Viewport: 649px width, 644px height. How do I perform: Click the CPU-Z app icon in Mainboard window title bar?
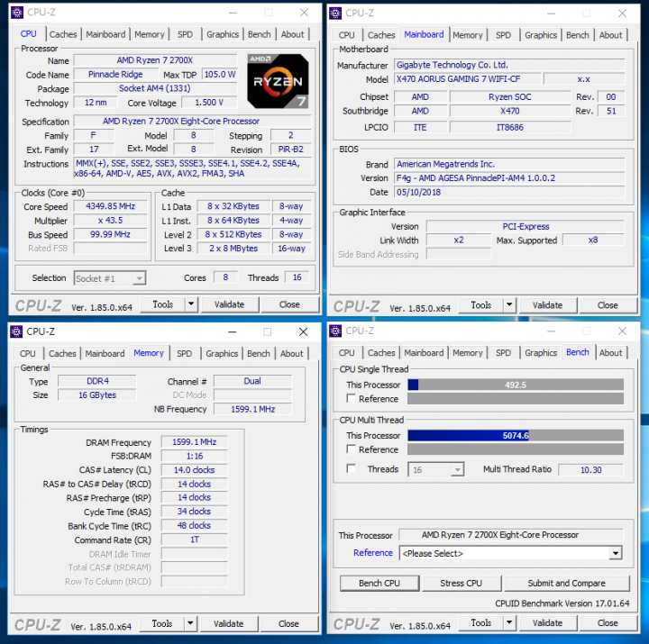click(335, 13)
